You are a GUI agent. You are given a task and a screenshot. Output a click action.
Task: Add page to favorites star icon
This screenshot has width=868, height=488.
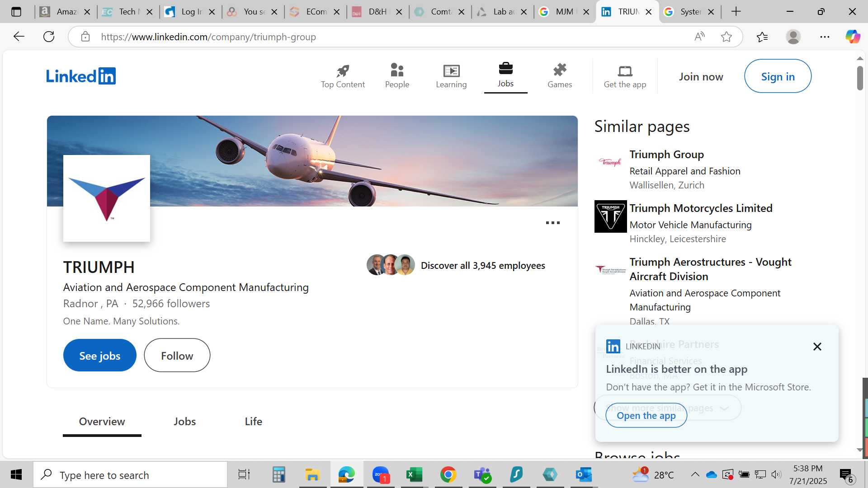pos(726,37)
